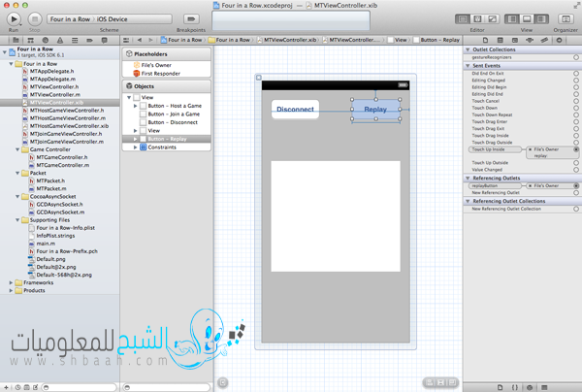Show the Symbol navigator
The image size is (582, 392).
tap(30, 40)
